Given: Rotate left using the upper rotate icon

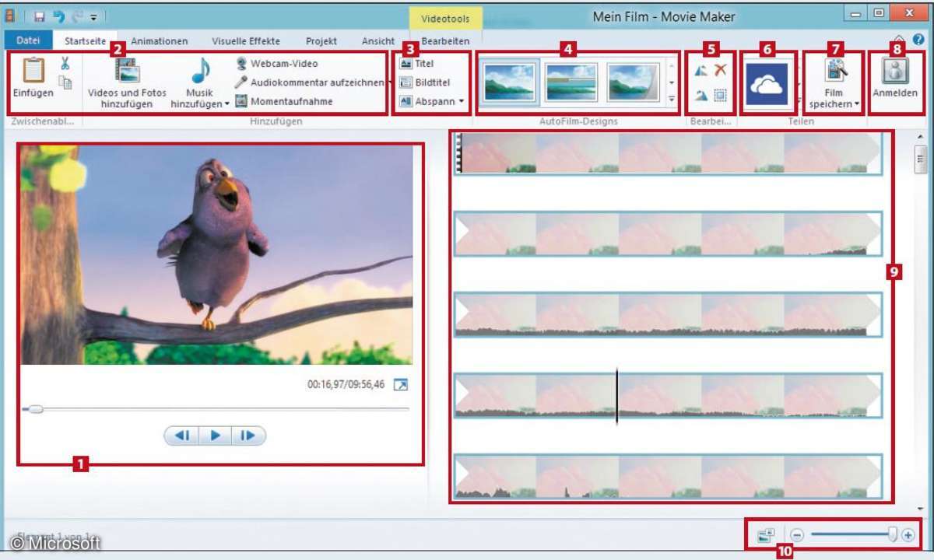Looking at the screenshot, I should [700, 71].
